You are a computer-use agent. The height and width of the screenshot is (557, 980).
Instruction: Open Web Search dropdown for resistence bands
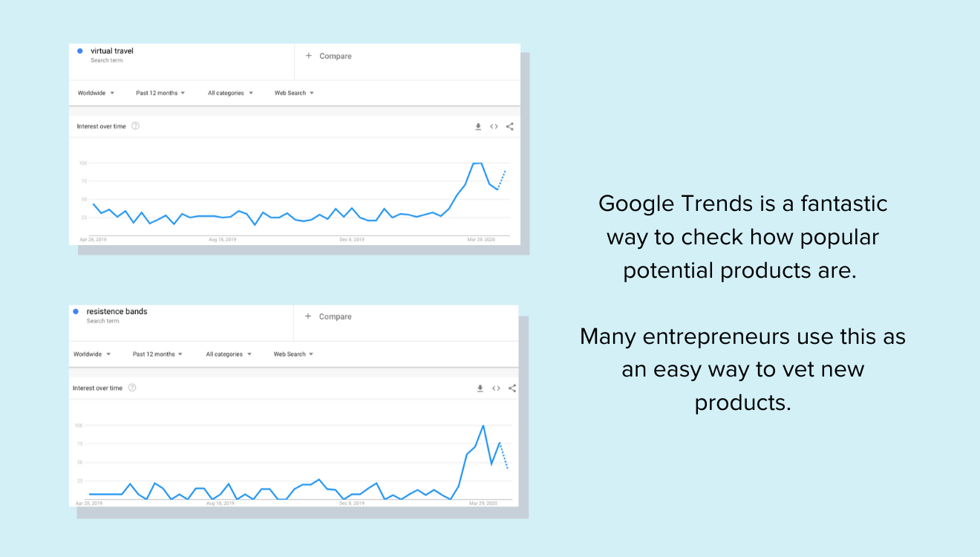(293, 354)
